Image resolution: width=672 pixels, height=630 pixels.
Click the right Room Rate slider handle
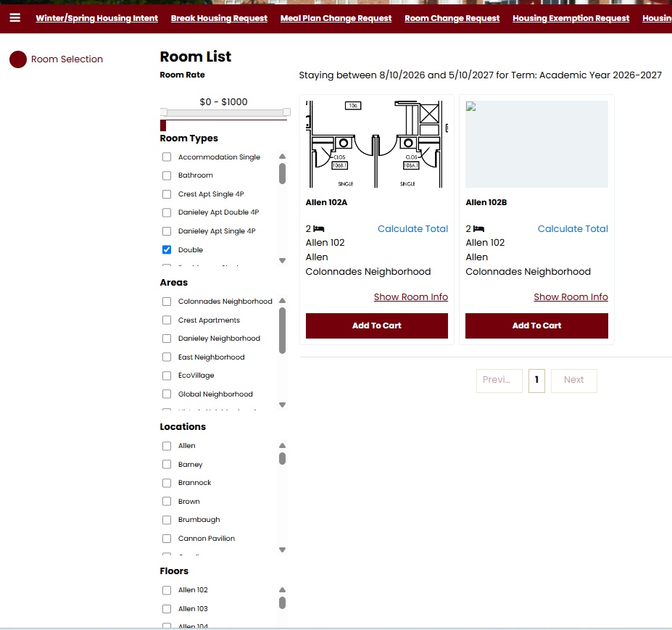click(286, 112)
